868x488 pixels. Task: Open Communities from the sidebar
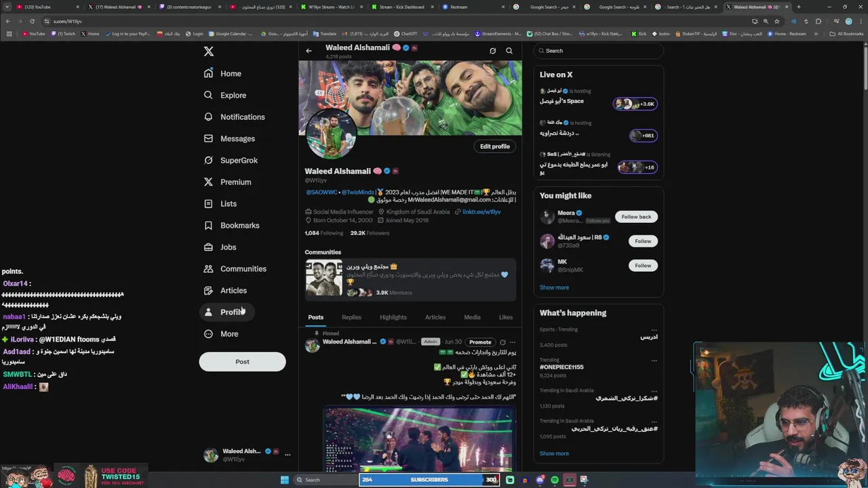(x=235, y=268)
